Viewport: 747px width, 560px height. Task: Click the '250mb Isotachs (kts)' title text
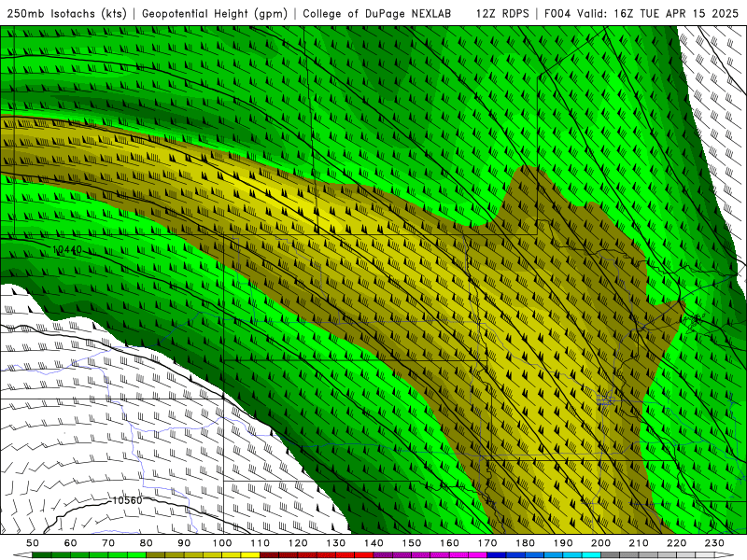66,14
